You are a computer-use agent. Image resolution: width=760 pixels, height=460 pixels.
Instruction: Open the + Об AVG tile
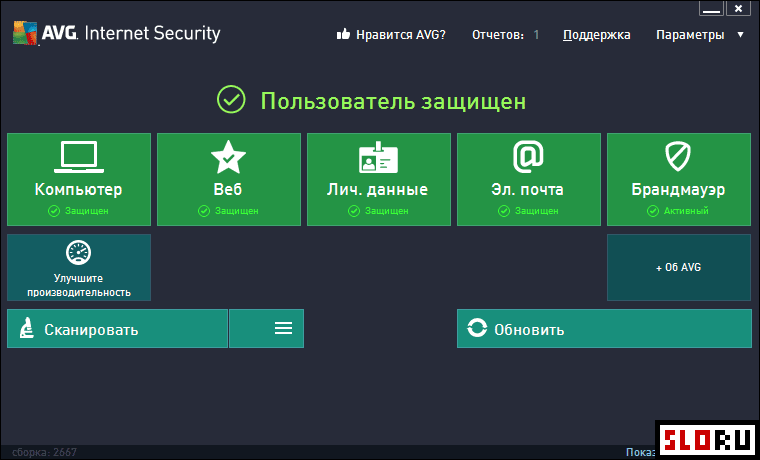(x=679, y=268)
